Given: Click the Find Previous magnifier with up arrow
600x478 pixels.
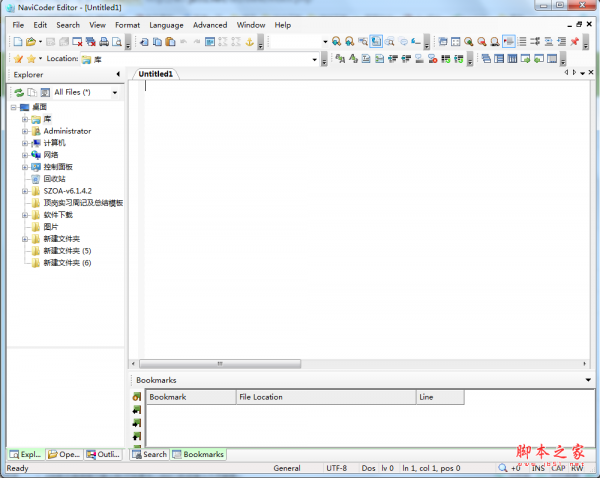Looking at the screenshot, I should click(349, 41).
